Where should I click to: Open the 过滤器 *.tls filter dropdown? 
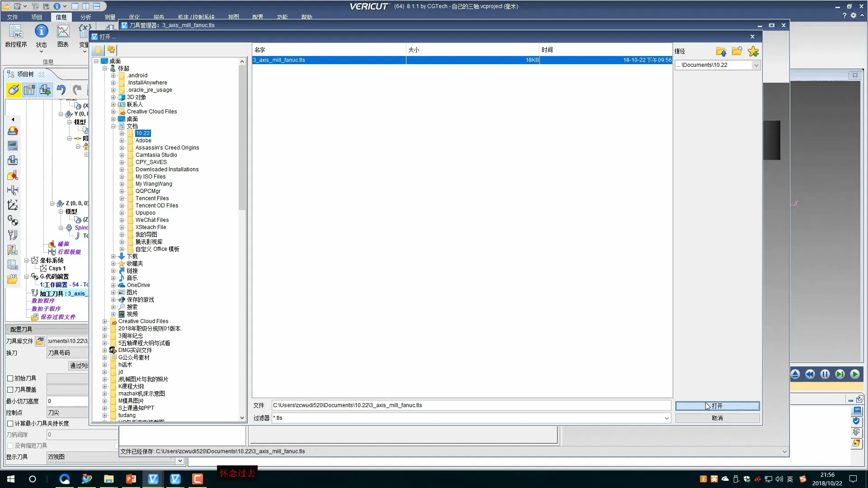click(666, 418)
